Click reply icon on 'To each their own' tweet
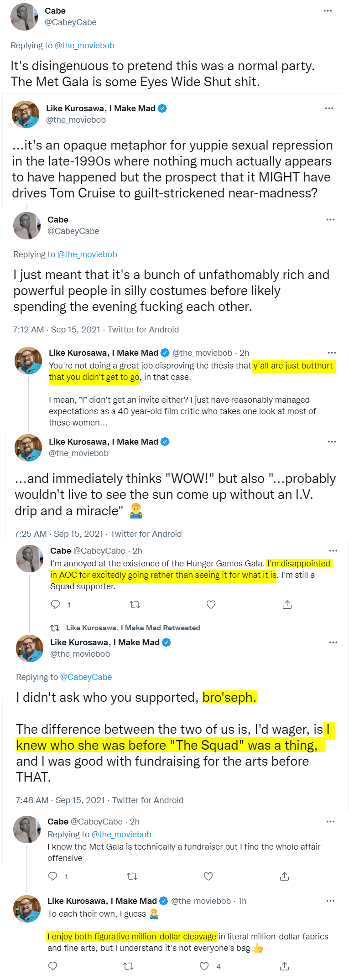This screenshot has height=980, width=349. point(53,966)
